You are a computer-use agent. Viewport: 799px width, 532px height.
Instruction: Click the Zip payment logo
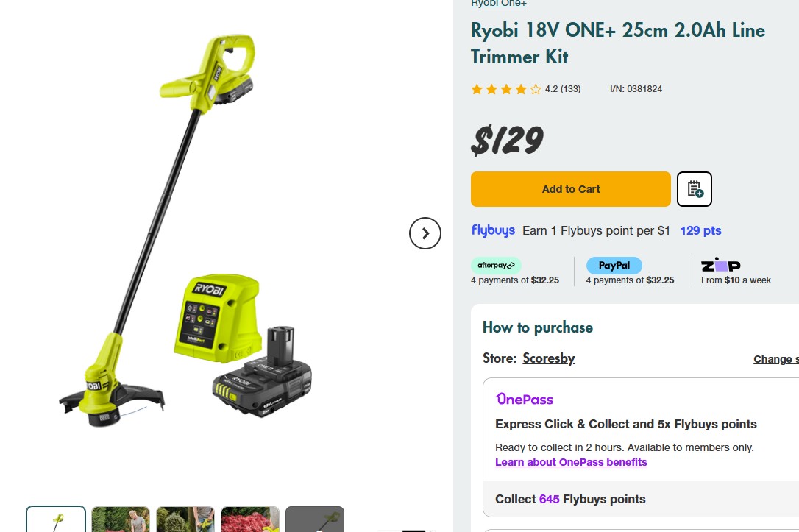(x=720, y=264)
